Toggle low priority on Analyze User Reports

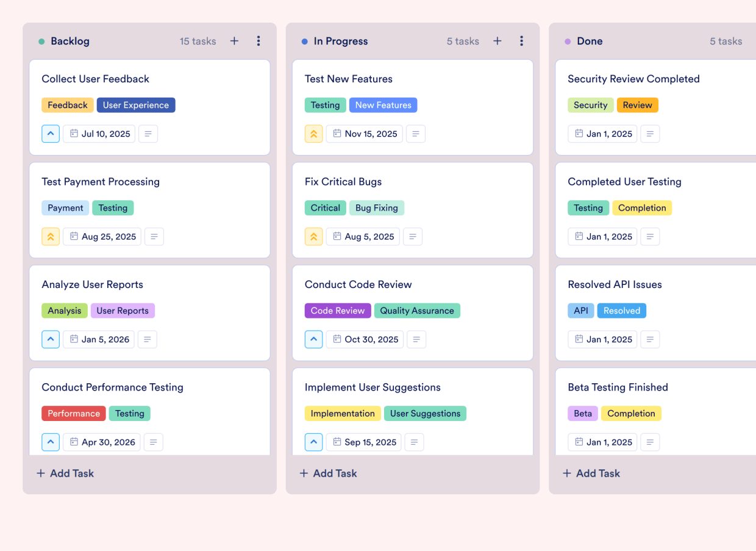coord(51,339)
